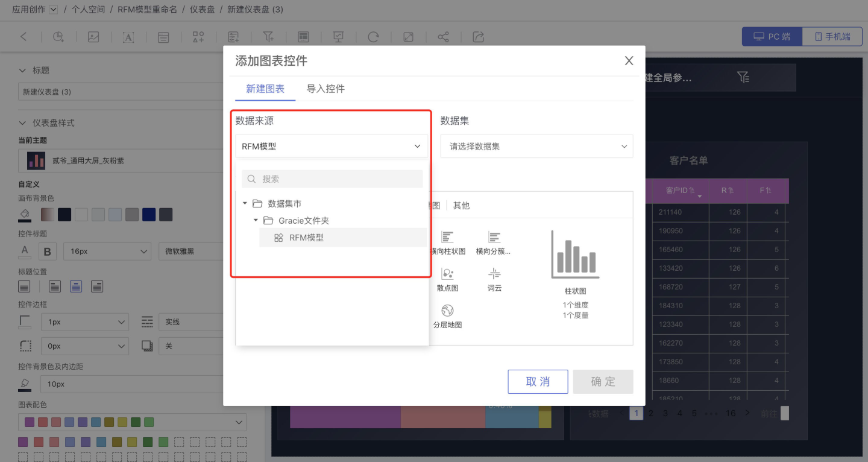Click the add filter funnel icon
This screenshot has height=462, width=868.
tap(268, 37)
